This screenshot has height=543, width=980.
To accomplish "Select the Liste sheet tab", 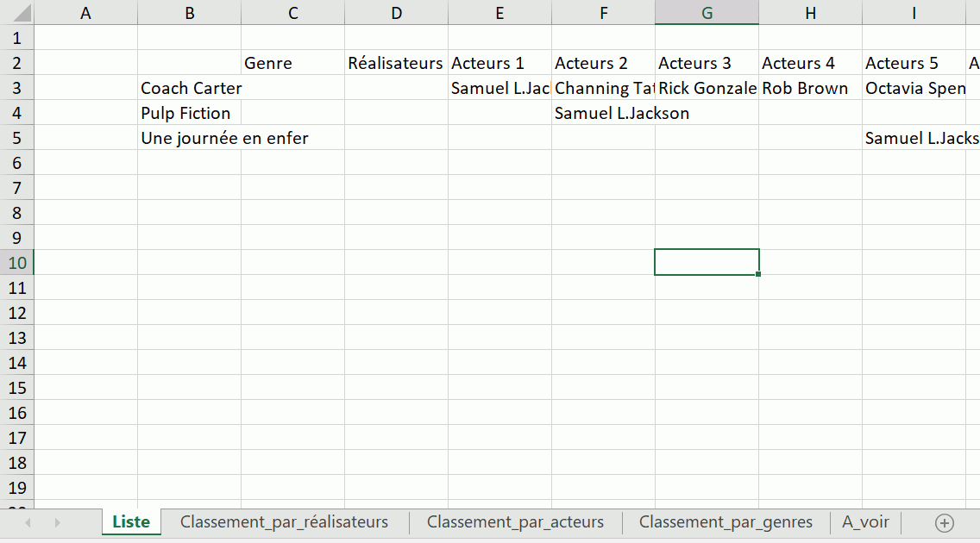I will click(131, 522).
